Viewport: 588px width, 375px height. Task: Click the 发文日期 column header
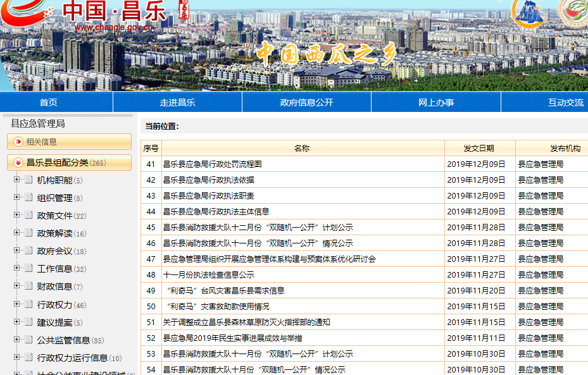click(x=479, y=149)
